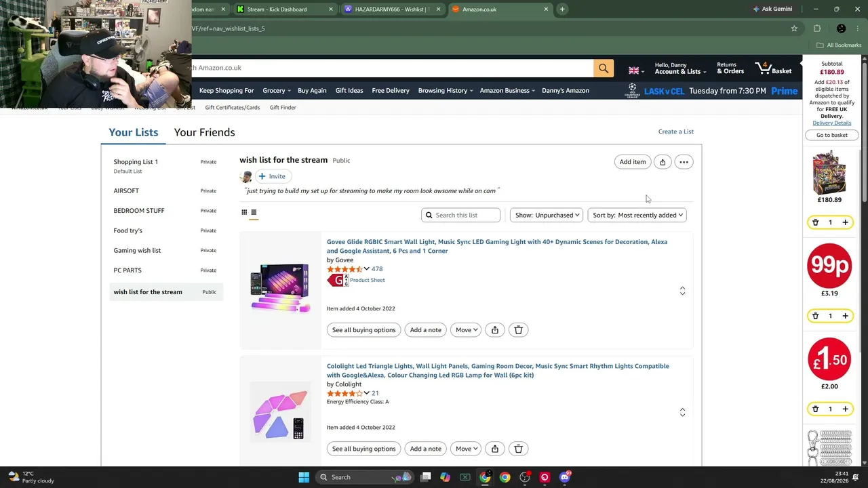Viewport: 868px width, 488px height.
Task: Open a new browser tab
Action: [562, 9]
